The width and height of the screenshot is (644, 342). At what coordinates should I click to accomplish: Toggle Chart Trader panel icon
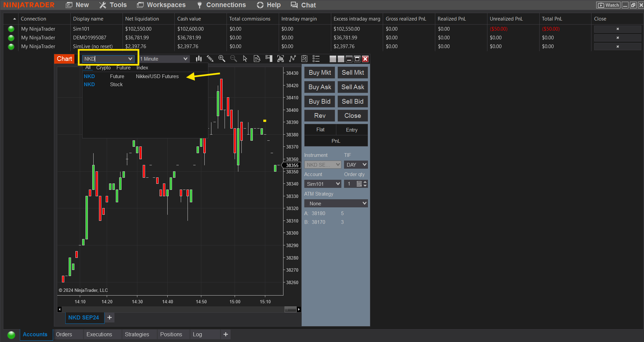click(x=269, y=59)
